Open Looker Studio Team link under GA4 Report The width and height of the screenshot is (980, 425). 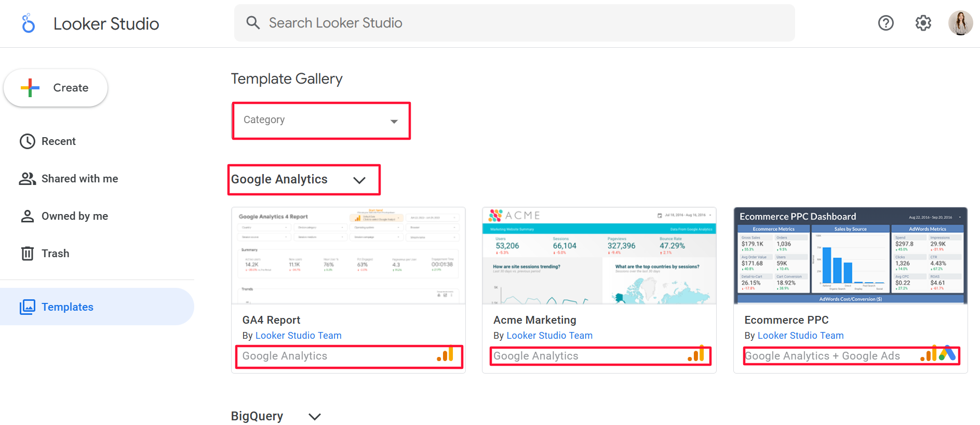tap(298, 336)
